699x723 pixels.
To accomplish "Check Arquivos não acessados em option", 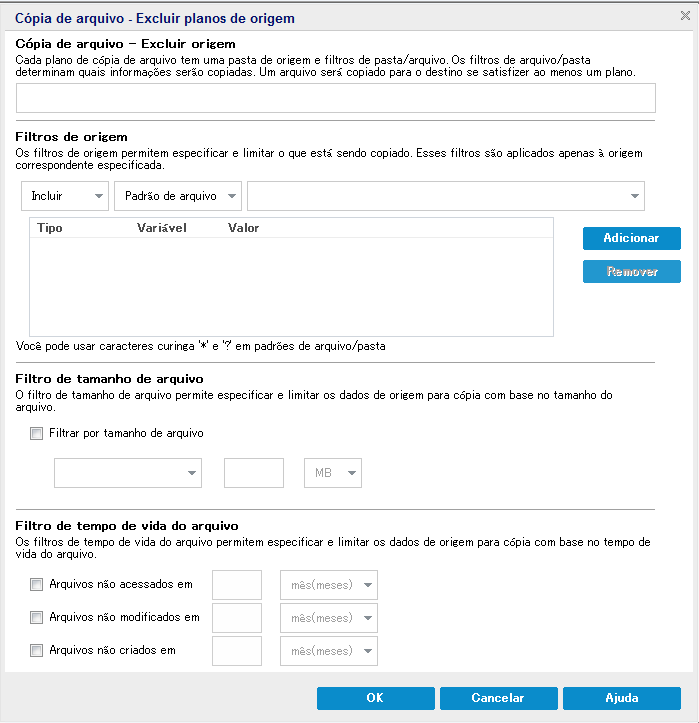I will [37, 585].
